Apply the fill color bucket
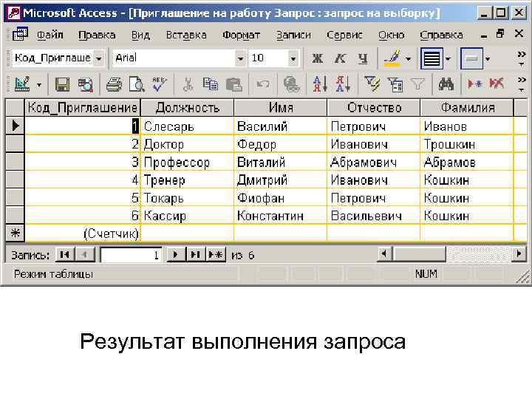The width and height of the screenshot is (532, 399). click(393, 58)
